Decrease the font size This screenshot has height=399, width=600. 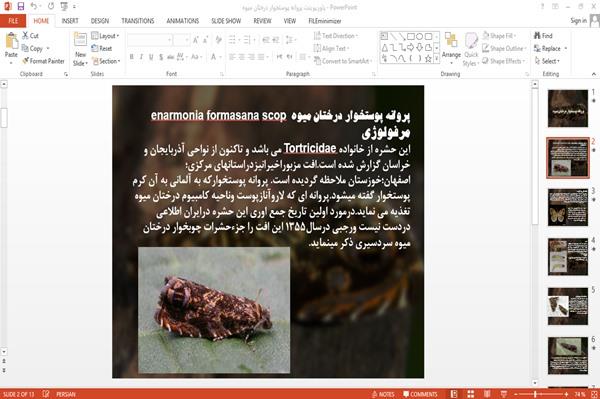pos(206,40)
